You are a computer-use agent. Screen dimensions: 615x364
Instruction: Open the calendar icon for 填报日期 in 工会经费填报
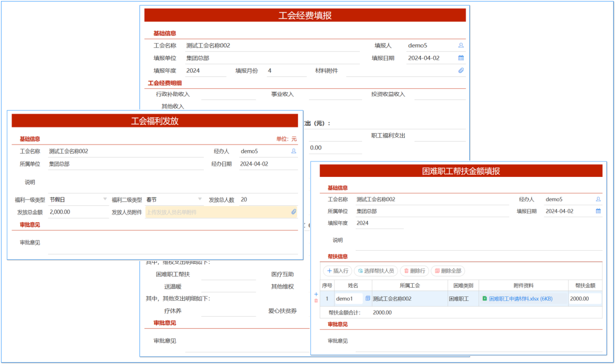461,58
